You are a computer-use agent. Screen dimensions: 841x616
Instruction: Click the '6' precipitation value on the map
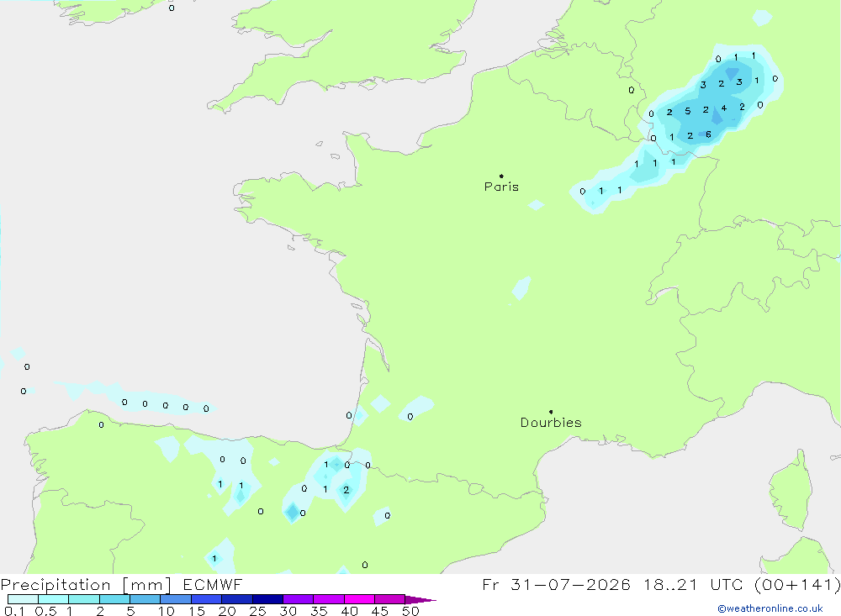tap(708, 134)
